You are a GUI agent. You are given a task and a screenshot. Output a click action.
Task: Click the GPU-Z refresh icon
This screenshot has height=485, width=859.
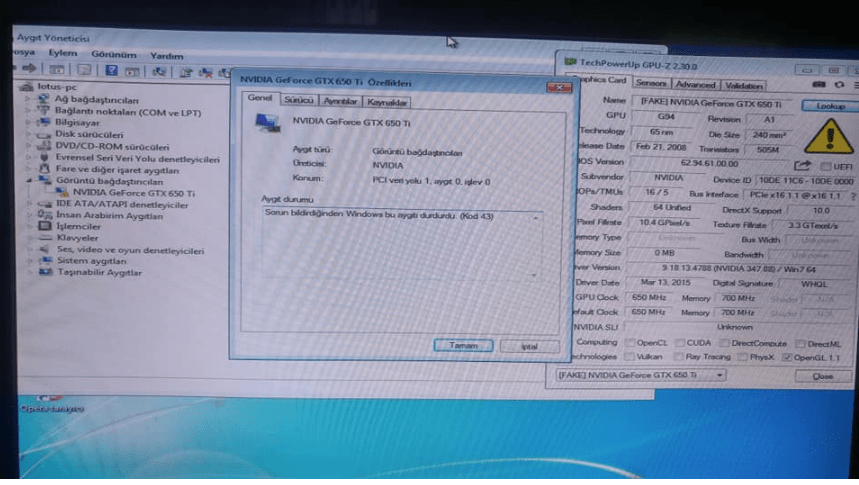coord(839,84)
